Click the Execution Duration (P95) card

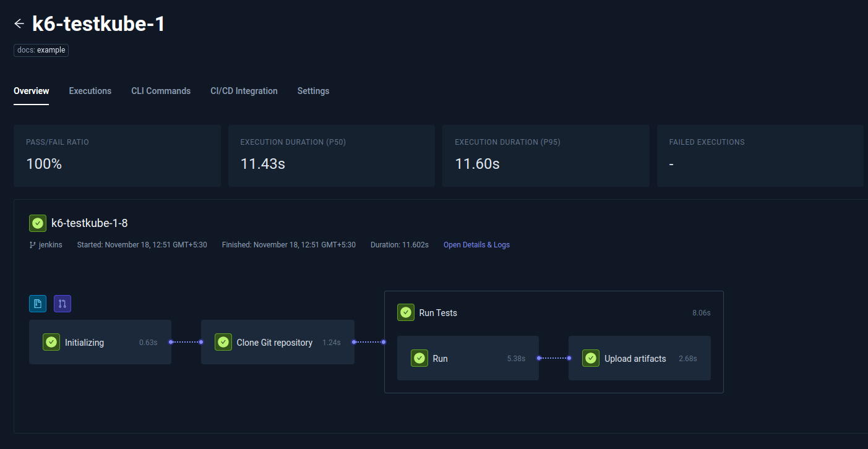coord(546,156)
